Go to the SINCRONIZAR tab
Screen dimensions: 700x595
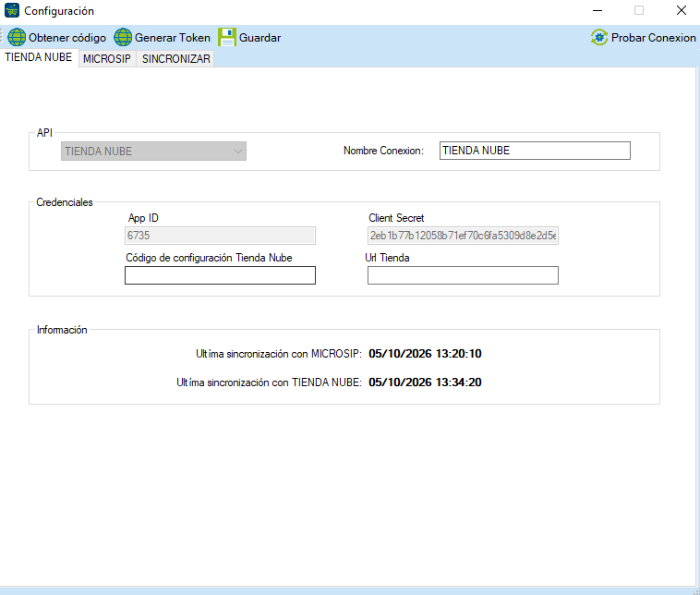point(175,59)
